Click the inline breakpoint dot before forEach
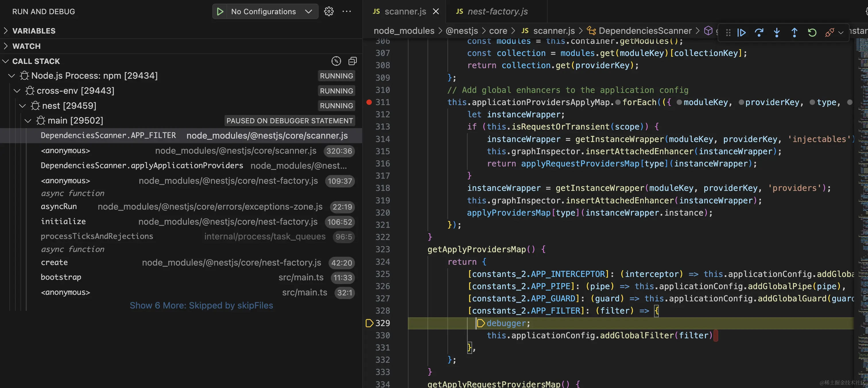 pos(618,102)
